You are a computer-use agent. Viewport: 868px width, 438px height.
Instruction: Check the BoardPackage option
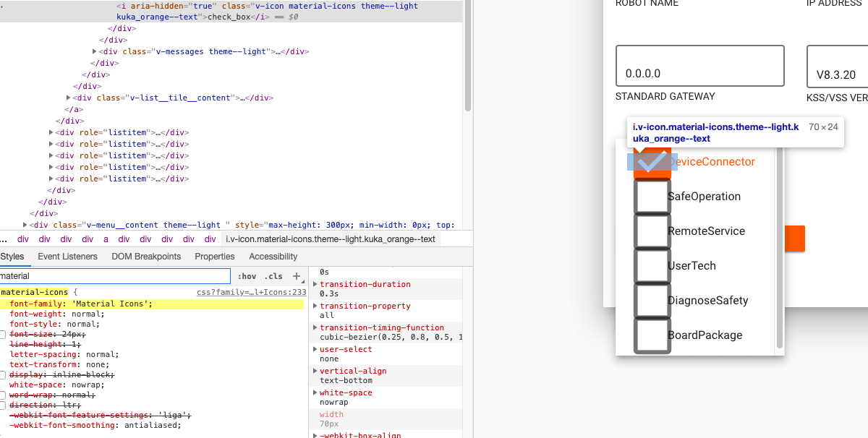click(652, 335)
